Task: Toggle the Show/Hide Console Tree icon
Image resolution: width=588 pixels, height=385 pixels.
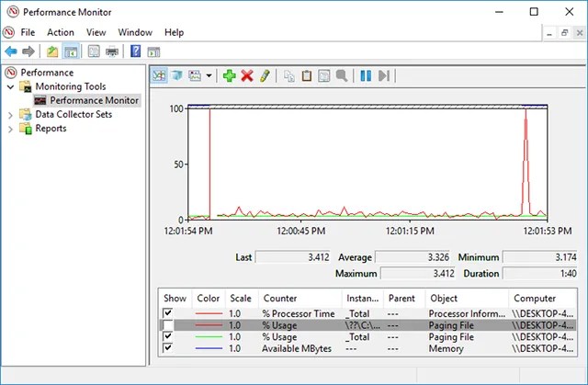Action: click(x=71, y=51)
